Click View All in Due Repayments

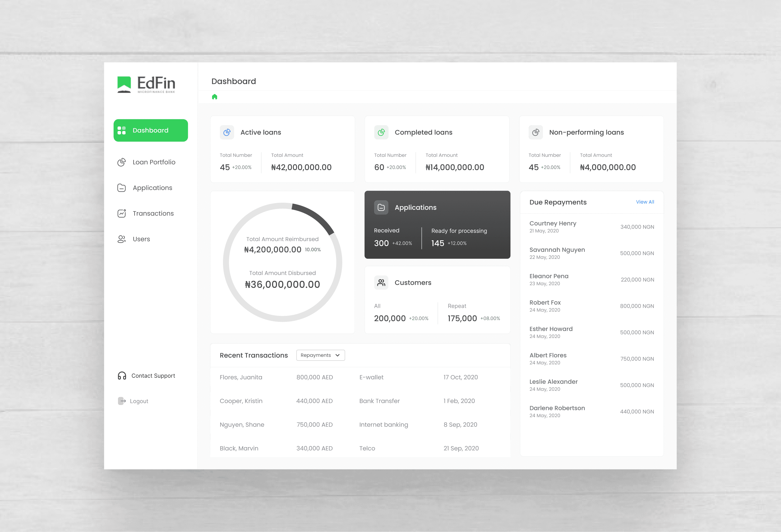pyautogui.click(x=645, y=202)
